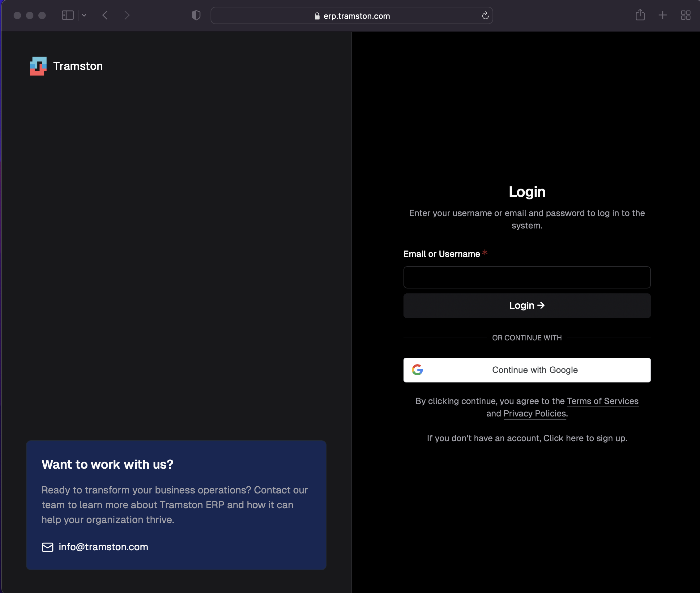
Task: Expand the sidebar options chevron
Action: [84, 15]
